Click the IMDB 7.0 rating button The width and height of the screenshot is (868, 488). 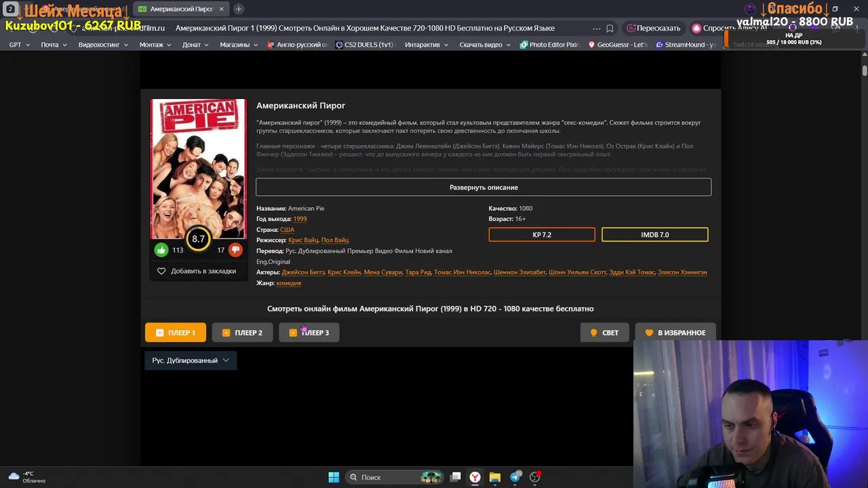click(x=655, y=235)
